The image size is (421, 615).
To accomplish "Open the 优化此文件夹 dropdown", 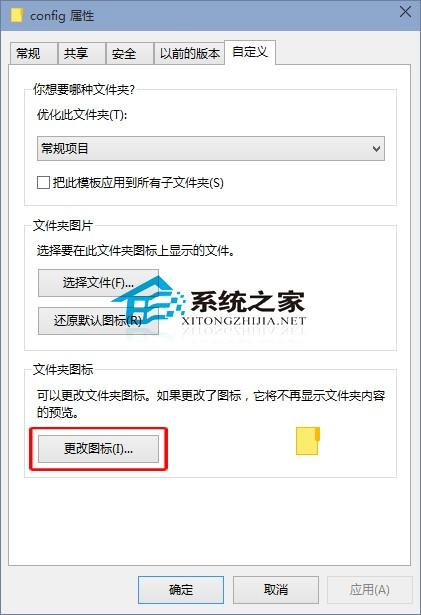I will pos(211,149).
